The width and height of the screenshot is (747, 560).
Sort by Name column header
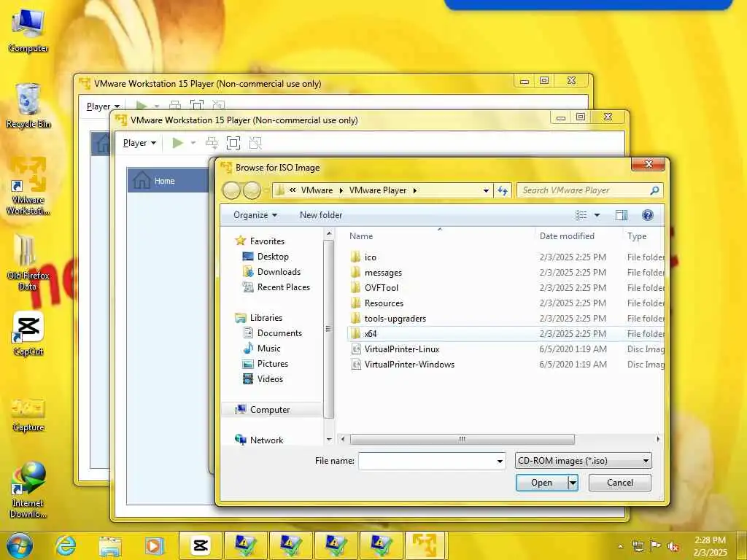tap(361, 236)
